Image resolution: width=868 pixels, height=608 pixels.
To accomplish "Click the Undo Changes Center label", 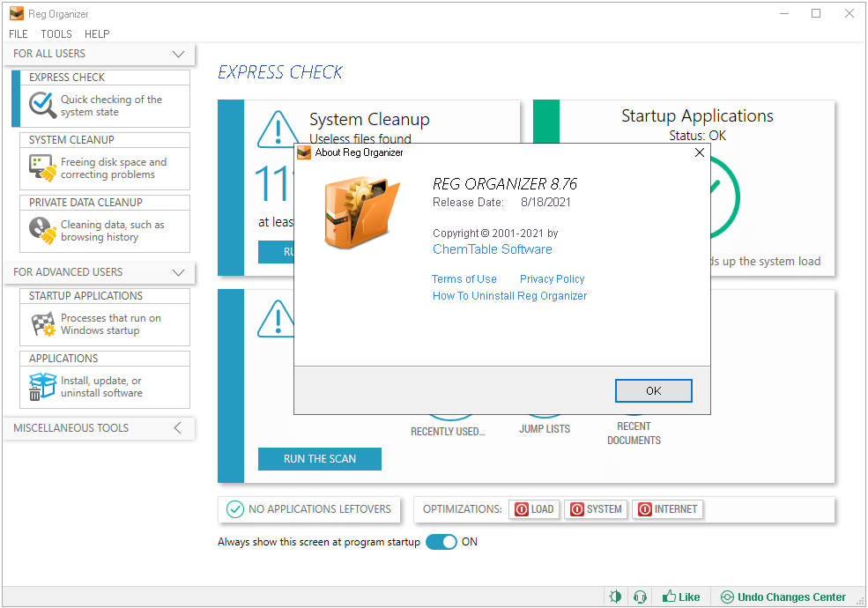I will click(791, 597).
